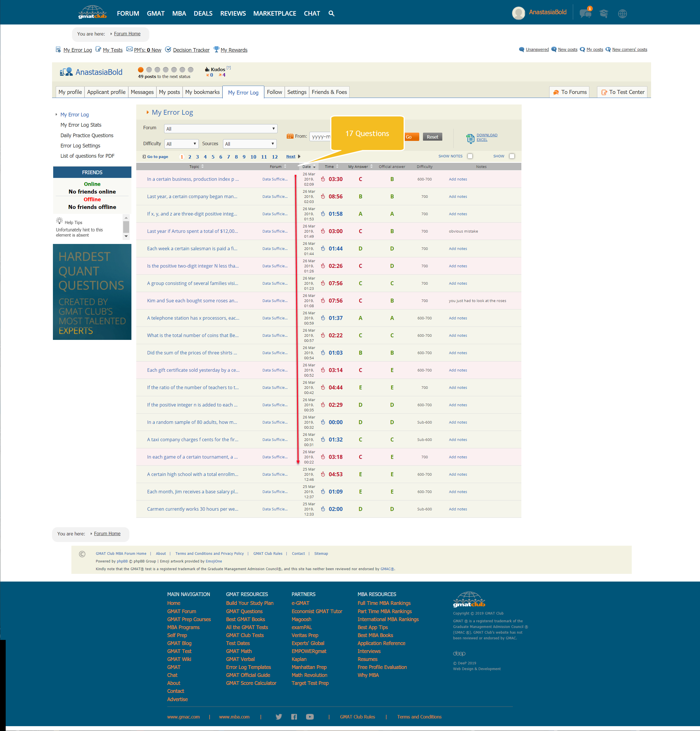This screenshot has width=700, height=731.
Task: Click the graduation cap icon in the header
Action: (604, 13)
